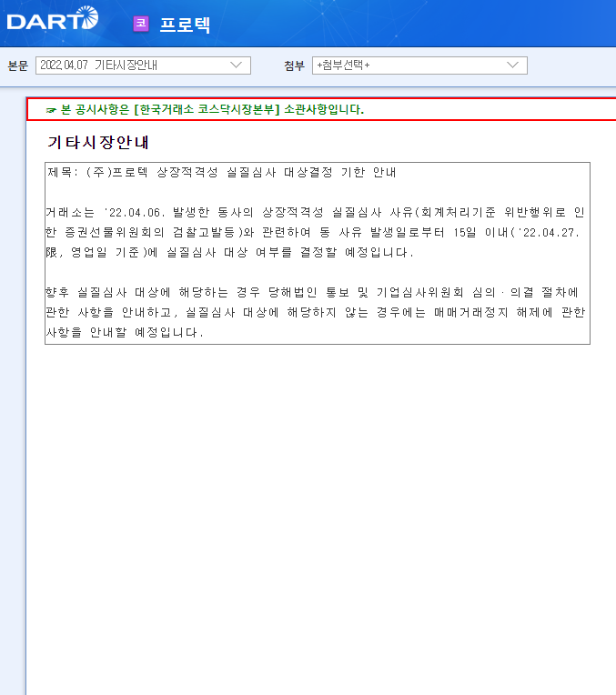Screen dimensions: 616x695
Task: Click the 한국거래소 코스닥시장본부 notice line
Action: coord(212,109)
